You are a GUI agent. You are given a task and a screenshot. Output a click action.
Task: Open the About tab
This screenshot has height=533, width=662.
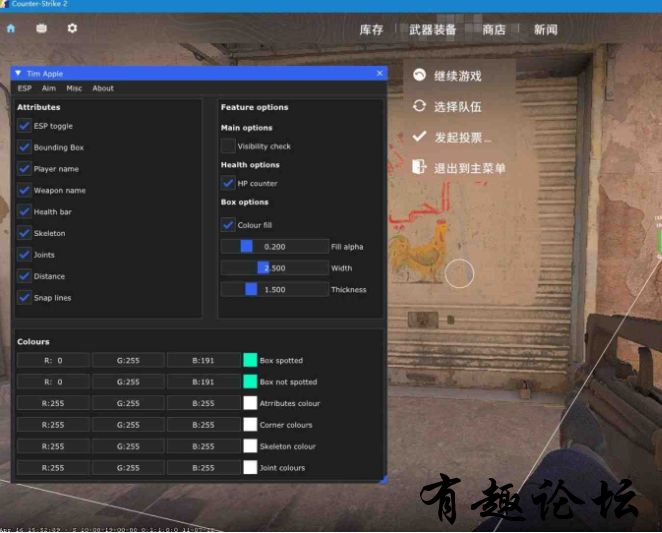click(103, 88)
